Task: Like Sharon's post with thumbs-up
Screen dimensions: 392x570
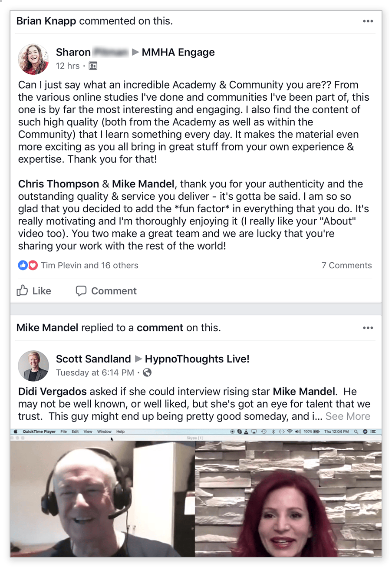Action: coord(34,291)
